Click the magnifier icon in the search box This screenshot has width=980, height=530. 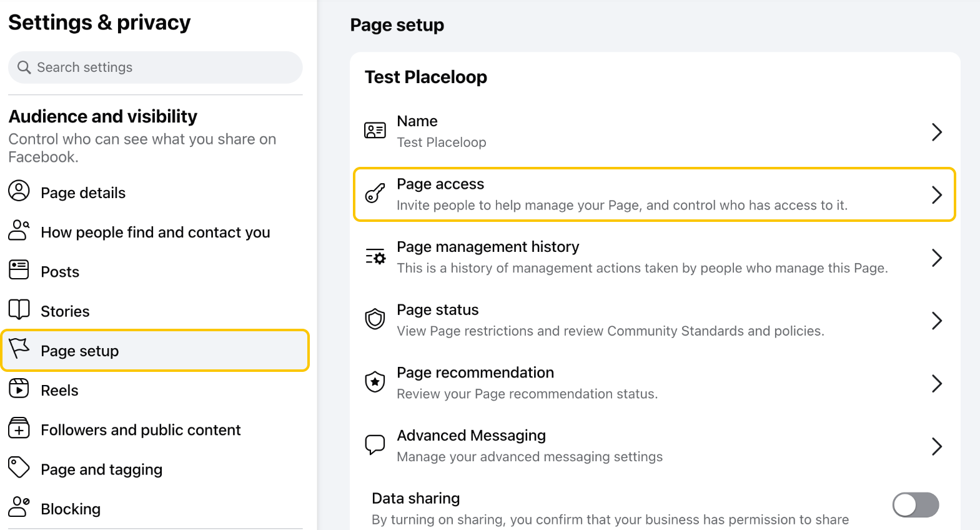(x=24, y=67)
